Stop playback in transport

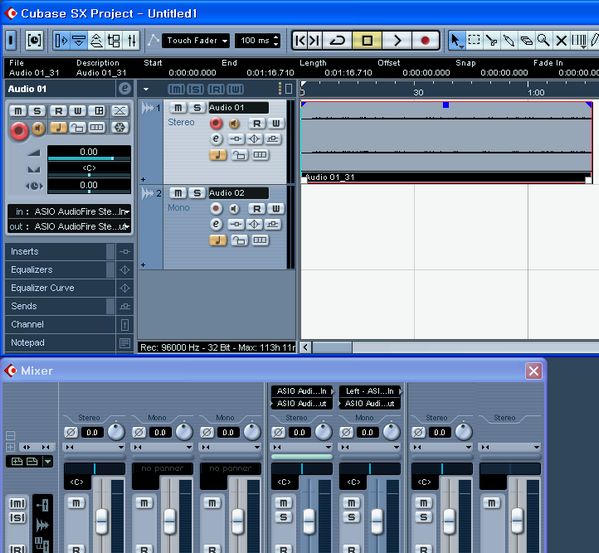coord(367,40)
